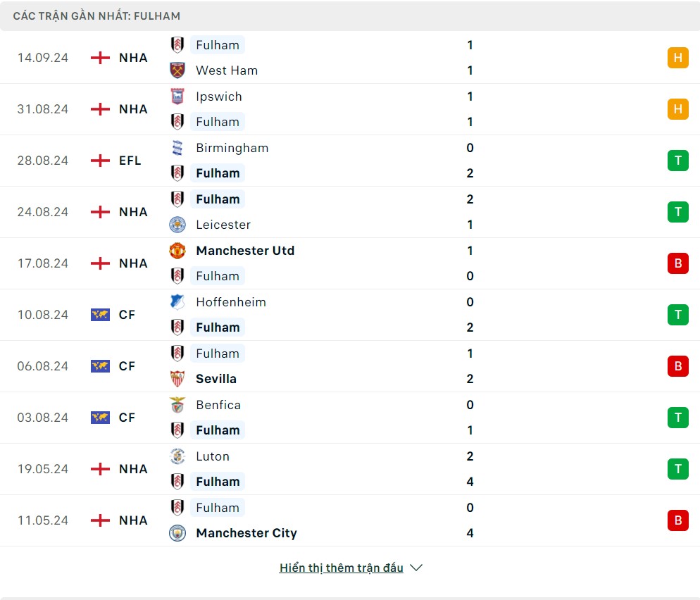Click the Hoffenheim club logo
700x600 pixels.
[x=177, y=302]
